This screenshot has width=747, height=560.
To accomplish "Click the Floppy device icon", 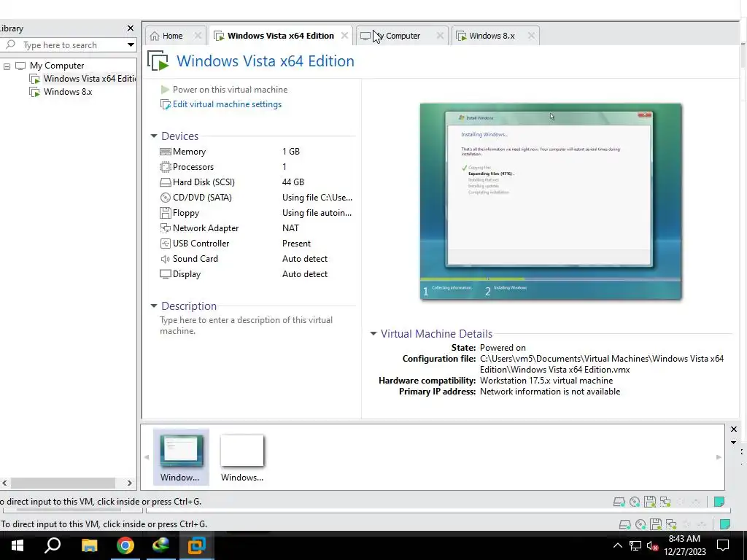I will coord(166,213).
